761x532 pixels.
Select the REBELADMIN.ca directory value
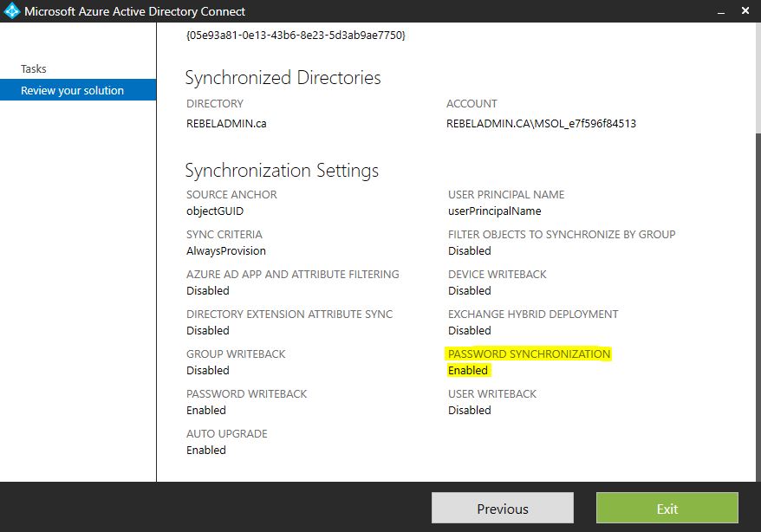[226, 124]
